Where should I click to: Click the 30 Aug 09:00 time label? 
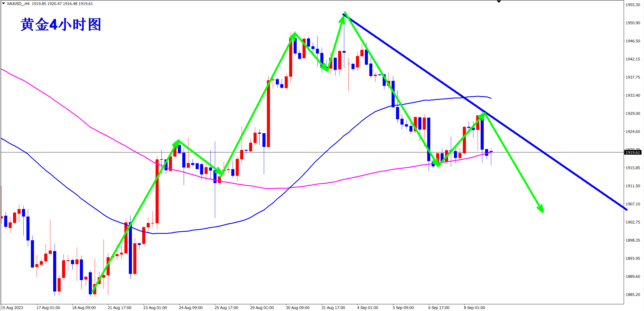[298, 308]
